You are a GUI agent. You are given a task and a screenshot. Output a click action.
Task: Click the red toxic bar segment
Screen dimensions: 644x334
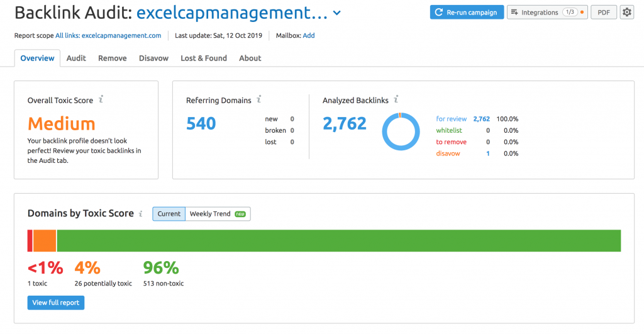coord(30,241)
